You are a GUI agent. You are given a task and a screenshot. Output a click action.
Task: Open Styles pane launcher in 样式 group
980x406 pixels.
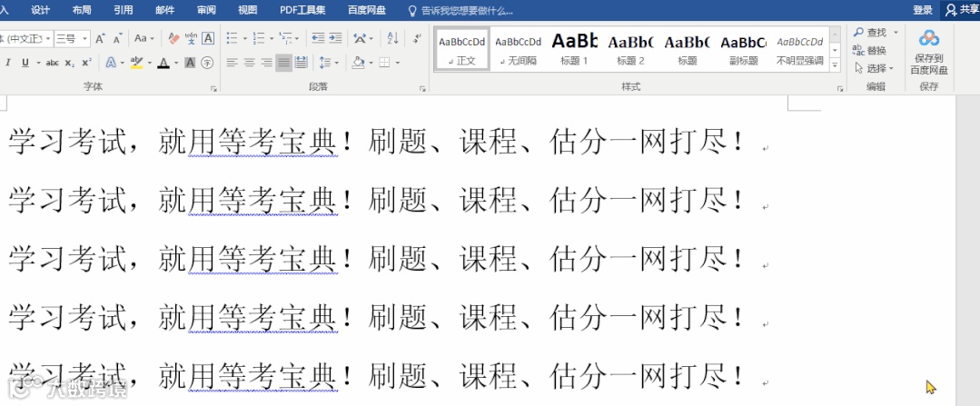coord(840,89)
